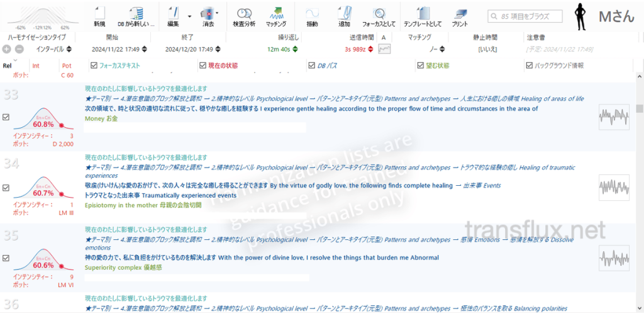This screenshot has height=313, width=644.
Task: Click the scrollbar up arrow
Action: [640, 76]
